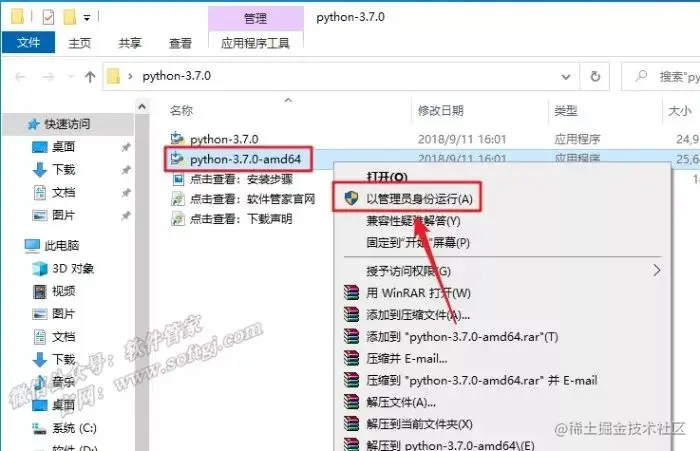Click navigation pane scrollbar up arrow
700x451 pixels.
point(142,106)
